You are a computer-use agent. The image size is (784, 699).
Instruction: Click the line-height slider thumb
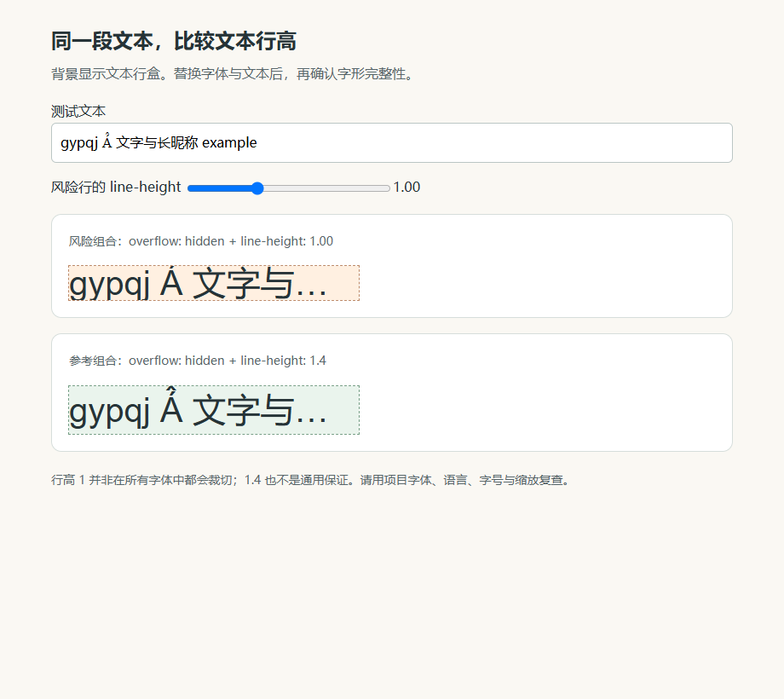pyautogui.click(x=257, y=188)
